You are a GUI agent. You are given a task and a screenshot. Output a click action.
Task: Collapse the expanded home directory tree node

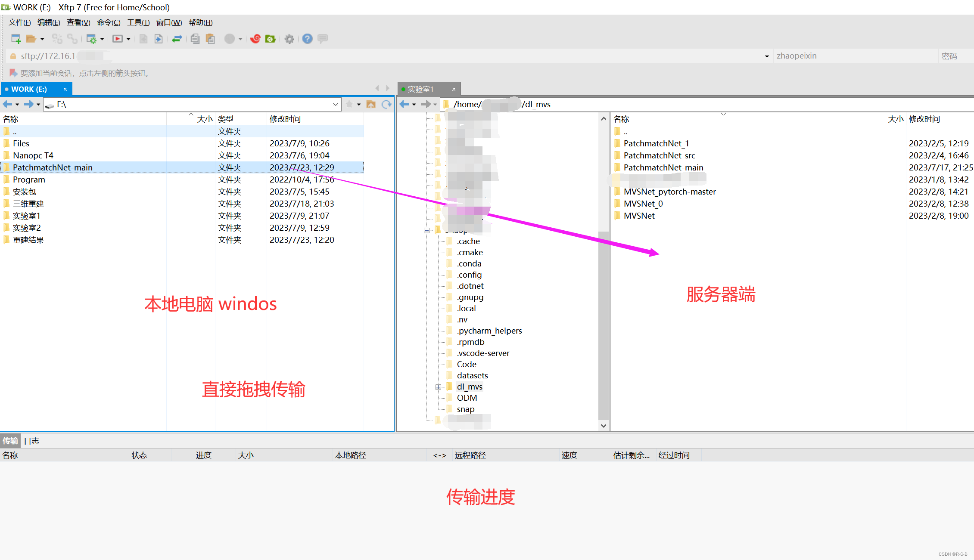(x=427, y=230)
